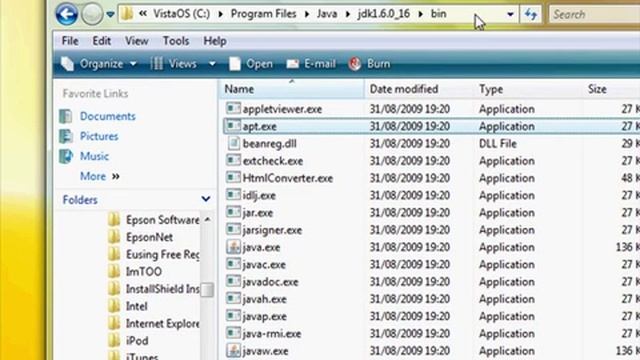Select the file name java.exe
The width and height of the screenshot is (640, 360).
[261, 247]
